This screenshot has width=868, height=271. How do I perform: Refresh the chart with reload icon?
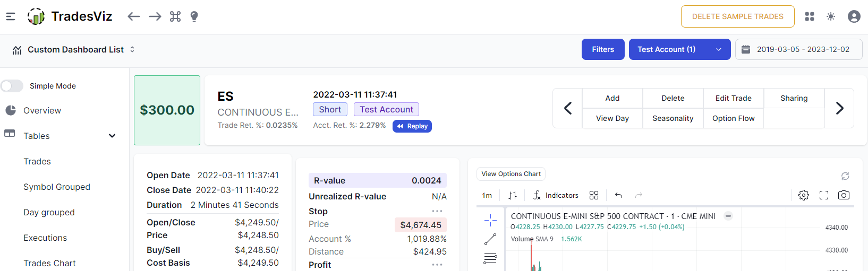click(x=845, y=176)
